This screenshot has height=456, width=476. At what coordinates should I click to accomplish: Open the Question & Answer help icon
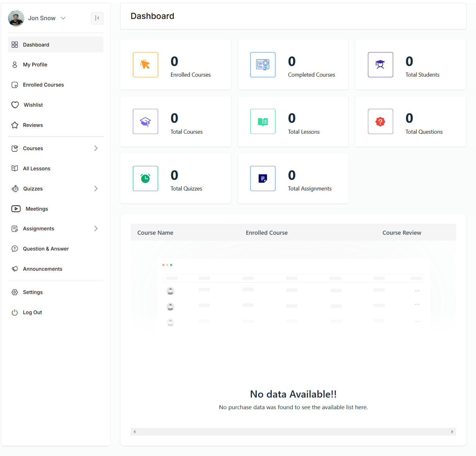point(15,248)
